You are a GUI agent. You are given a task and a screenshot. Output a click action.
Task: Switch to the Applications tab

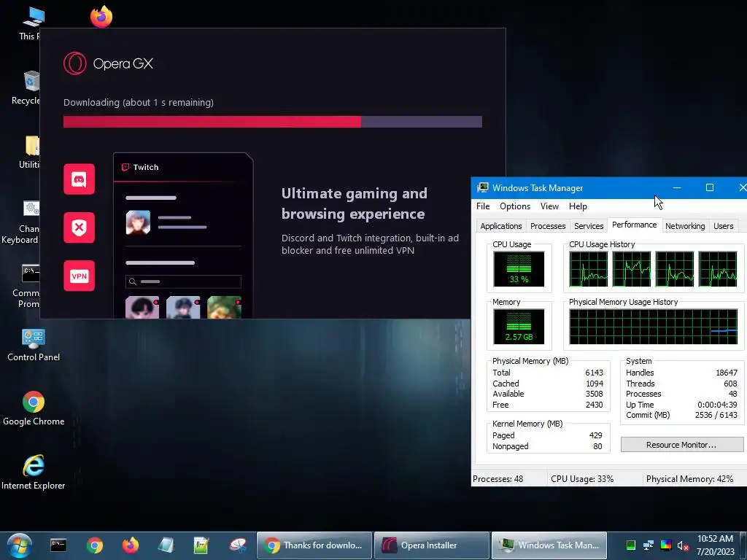(500, 226)
